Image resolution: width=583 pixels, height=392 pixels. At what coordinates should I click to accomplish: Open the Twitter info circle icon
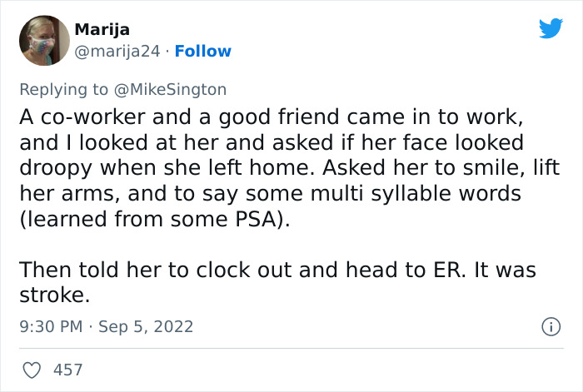(x=551, y=327)
